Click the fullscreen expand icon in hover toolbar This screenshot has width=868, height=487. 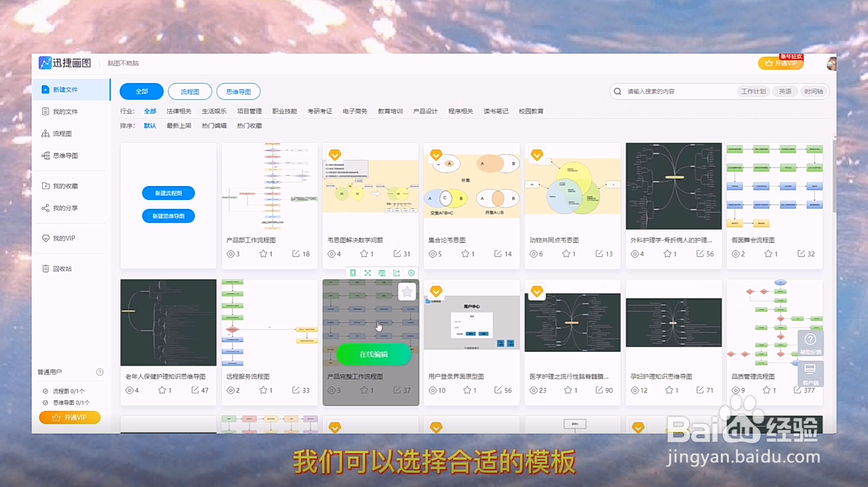368,273
